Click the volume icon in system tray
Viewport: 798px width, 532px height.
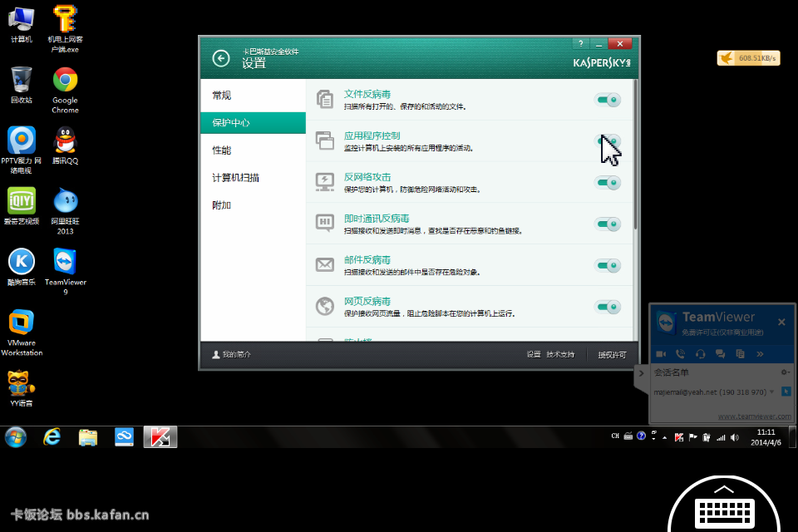tap(734, 437)
